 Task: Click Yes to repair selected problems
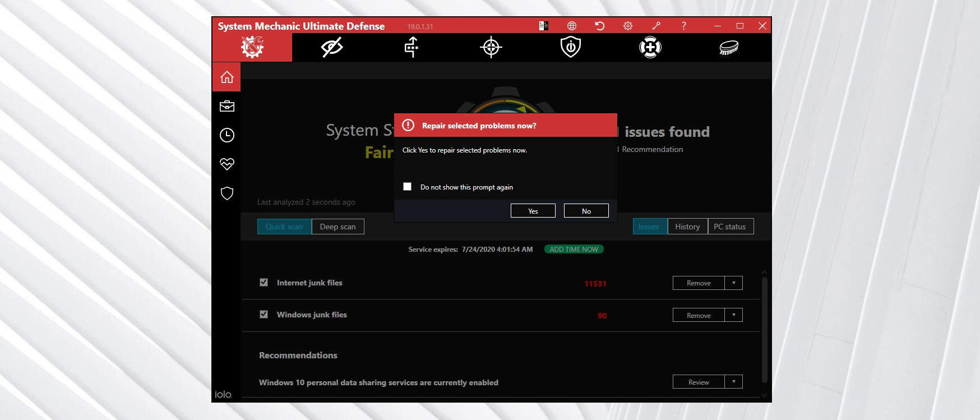[x=533, y=211]
